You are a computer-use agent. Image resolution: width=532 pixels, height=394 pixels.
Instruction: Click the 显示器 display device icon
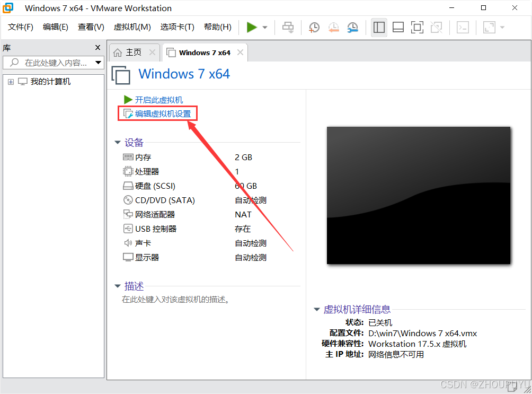[x=128, y=258]
